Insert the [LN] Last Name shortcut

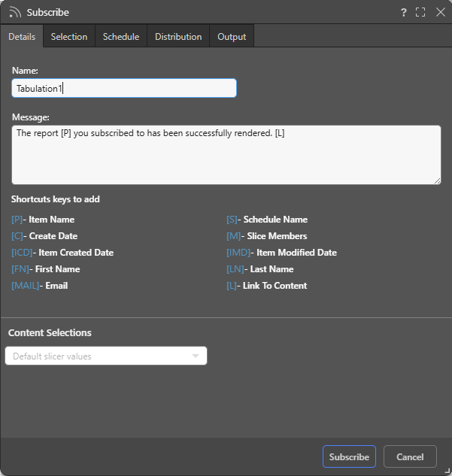click(235, 269)
